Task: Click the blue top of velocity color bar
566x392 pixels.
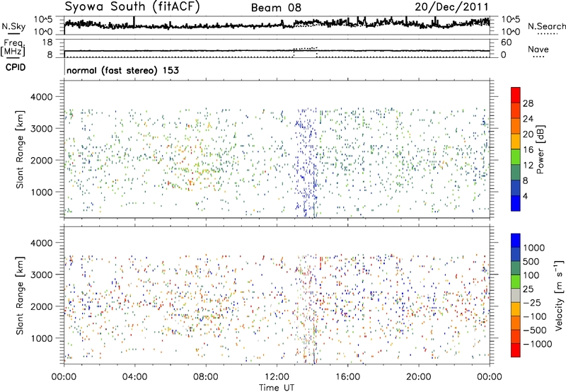Action: (516, 241)
